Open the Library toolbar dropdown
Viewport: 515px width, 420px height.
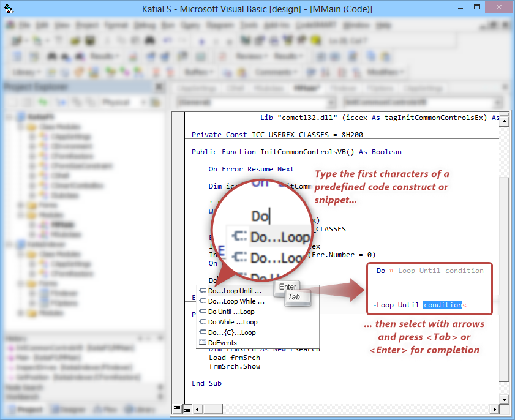click(26, 72)
